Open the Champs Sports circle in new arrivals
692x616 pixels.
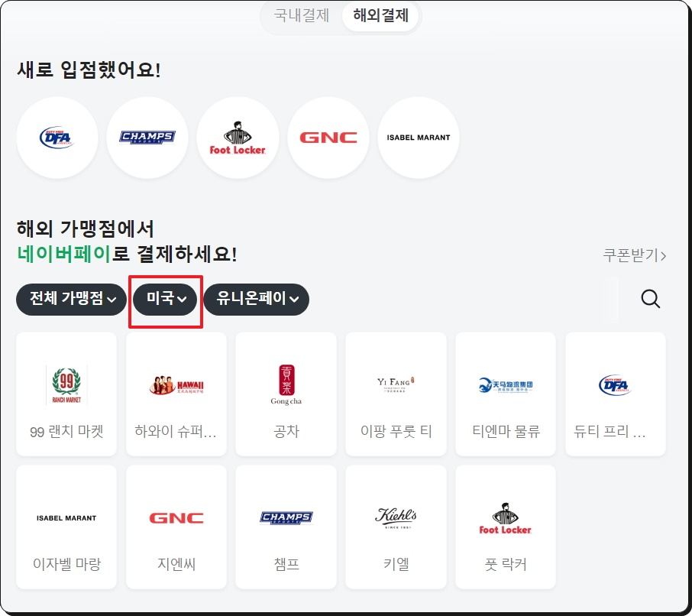tap(147, 138)
